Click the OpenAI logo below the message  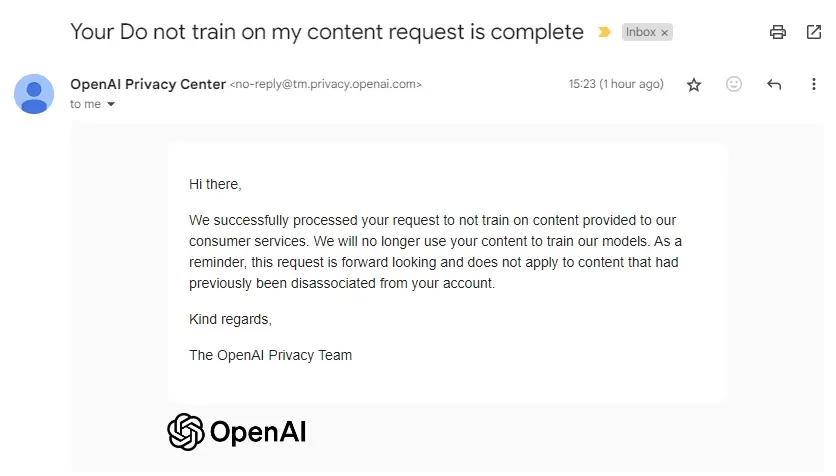[x=237, y=432]
